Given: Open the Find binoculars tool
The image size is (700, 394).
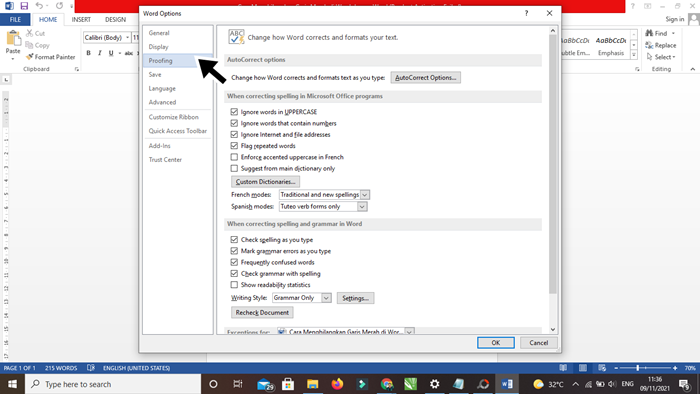Looking at the screenshot, I should 649,33.
